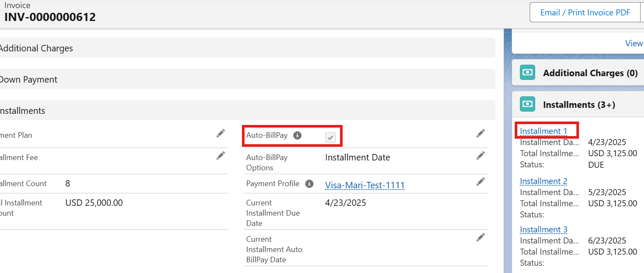The height and width of the screenshot is (273, 644).
Task: Click the Installments related list icon
Action: (x=528, y=104)
